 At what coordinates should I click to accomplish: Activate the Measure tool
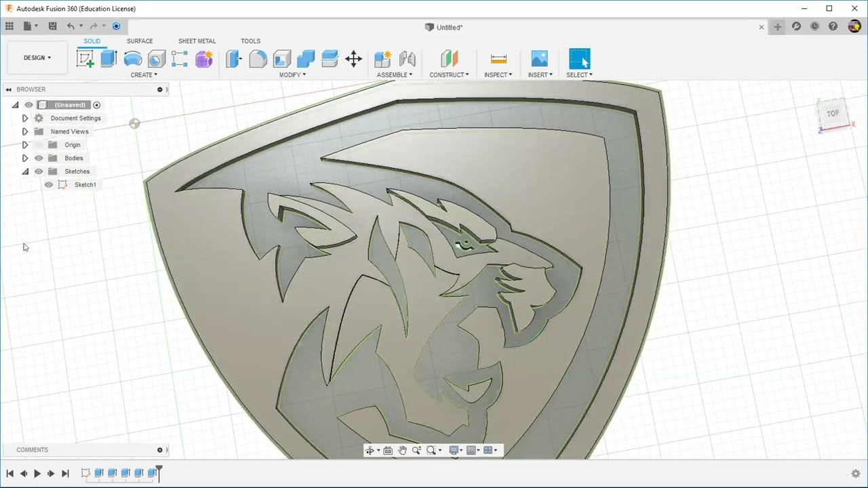point(498,59)
